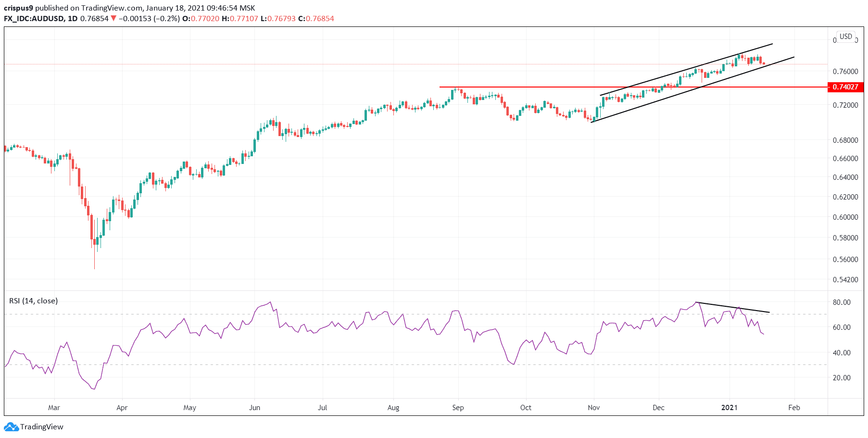Viewport: 868px width, 438px height.
Task: Click the RSI 80.00 axis label
Action: pyautogui.click(x=842, y=302)
